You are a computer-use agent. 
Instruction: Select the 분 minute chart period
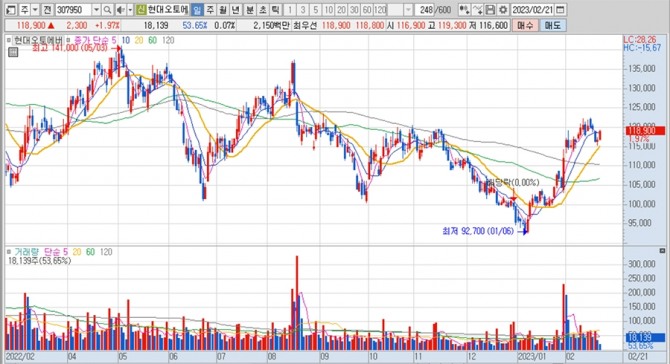pos(250,9)
